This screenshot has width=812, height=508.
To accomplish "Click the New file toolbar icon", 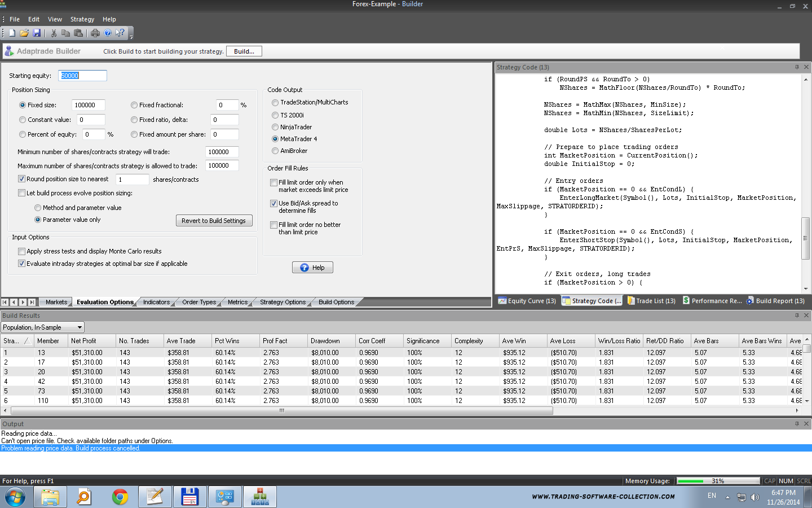I will (12, 33).
